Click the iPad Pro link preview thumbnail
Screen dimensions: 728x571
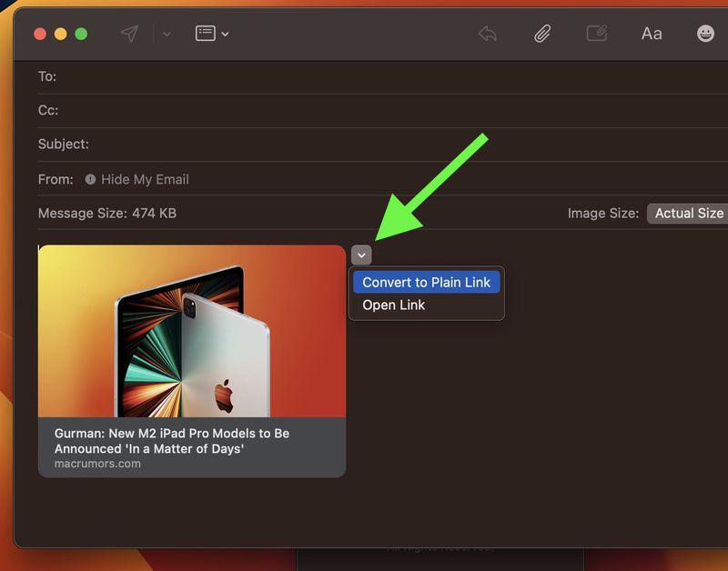[191, 332]
